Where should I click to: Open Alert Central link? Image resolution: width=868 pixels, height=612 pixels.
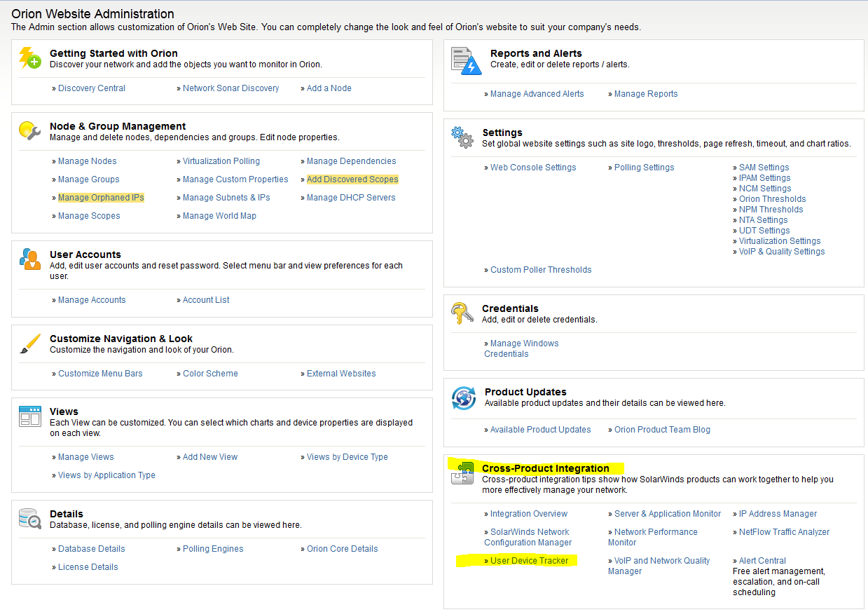coord(762,561)
